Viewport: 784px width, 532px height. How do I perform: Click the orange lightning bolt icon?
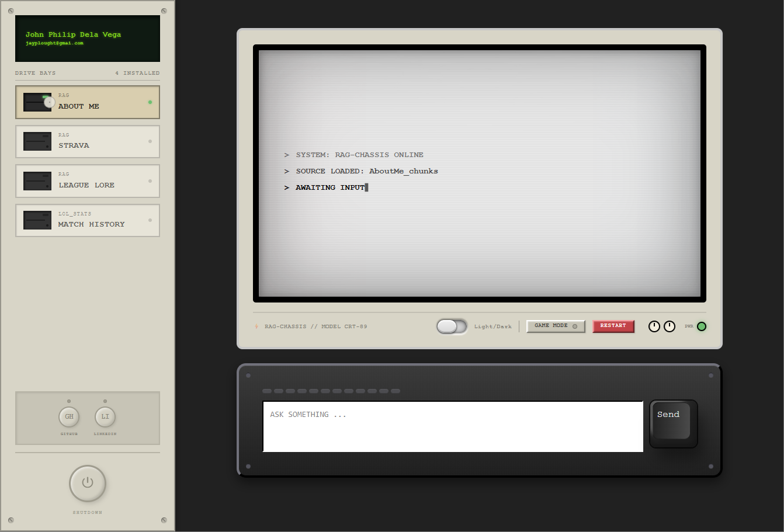click(x=256, y=326)
